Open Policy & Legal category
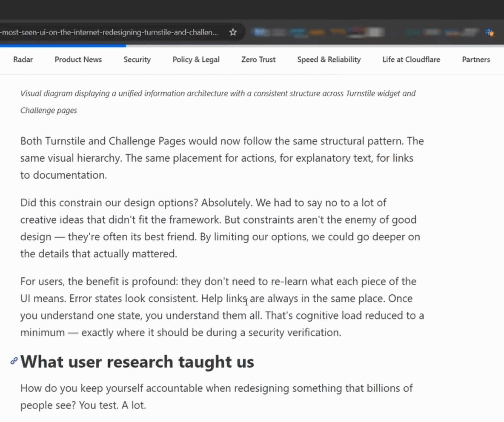The height and width of the screenshot is (422, 504). tap(196, 60)
